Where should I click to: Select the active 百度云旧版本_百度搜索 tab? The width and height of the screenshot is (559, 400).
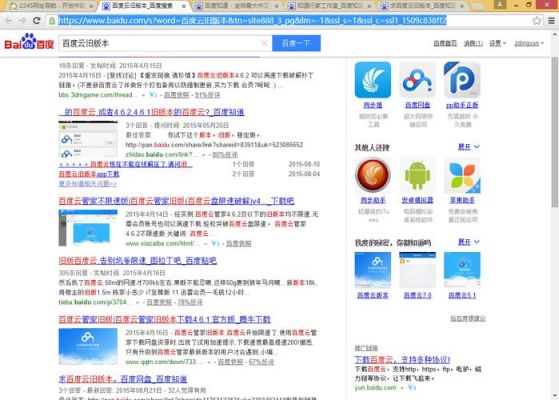pos(143,6)
